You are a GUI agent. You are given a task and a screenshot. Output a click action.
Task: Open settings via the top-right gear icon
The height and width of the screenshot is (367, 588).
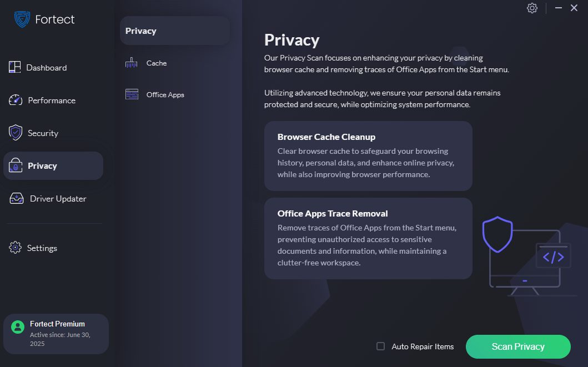point(532,8)
